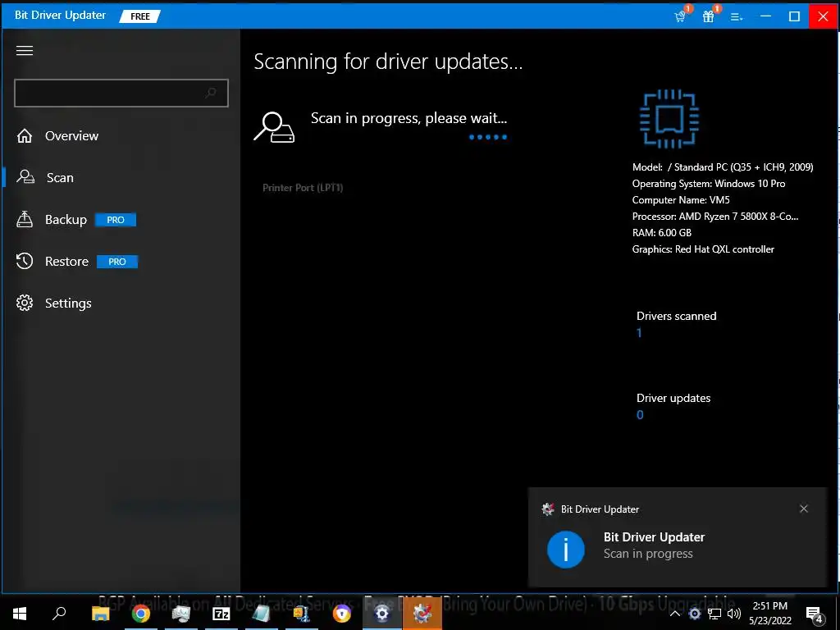Click the PRO badge next to Backup

point(116,220)
